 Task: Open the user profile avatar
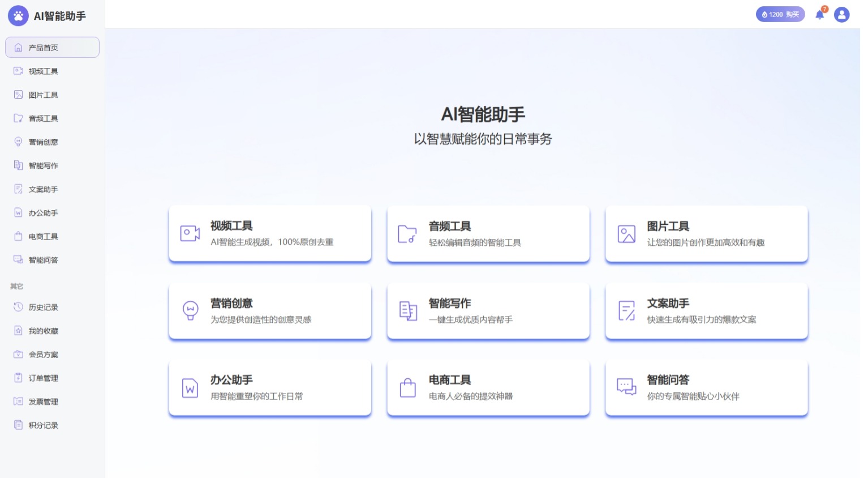841,15
